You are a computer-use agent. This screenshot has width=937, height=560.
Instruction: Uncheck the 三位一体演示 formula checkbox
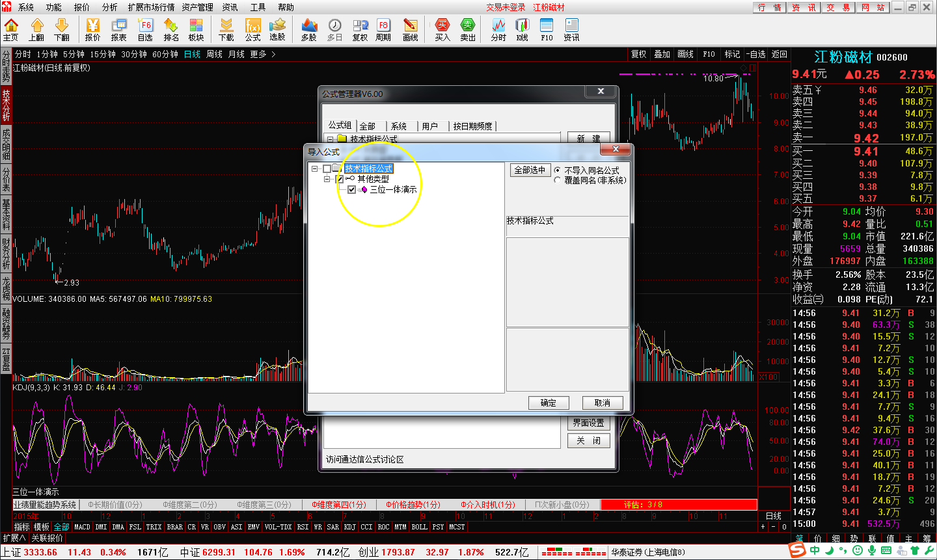tap(352, 190)
